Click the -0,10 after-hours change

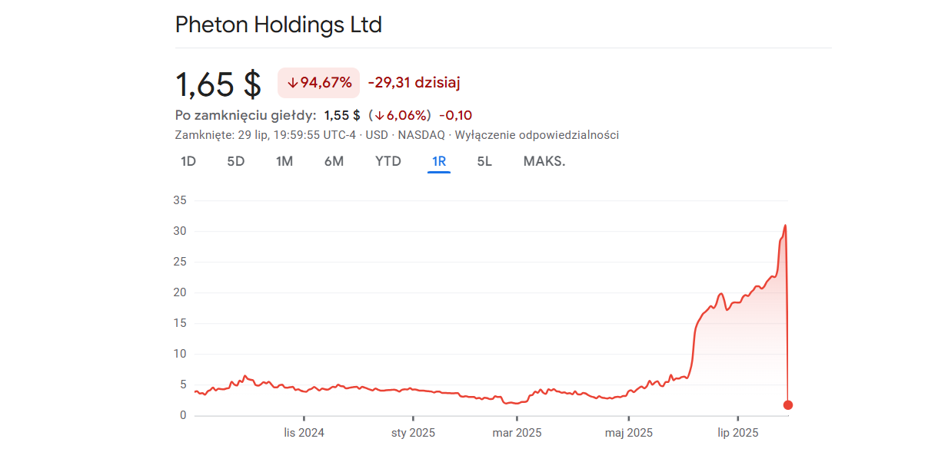(456, 115)
